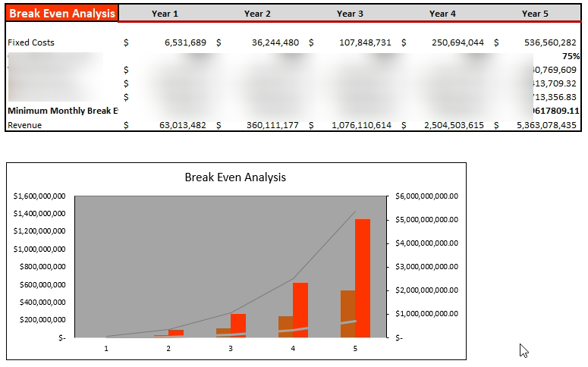Click the Year 1 fixed costs value 6,531,689

coord(186,42)
